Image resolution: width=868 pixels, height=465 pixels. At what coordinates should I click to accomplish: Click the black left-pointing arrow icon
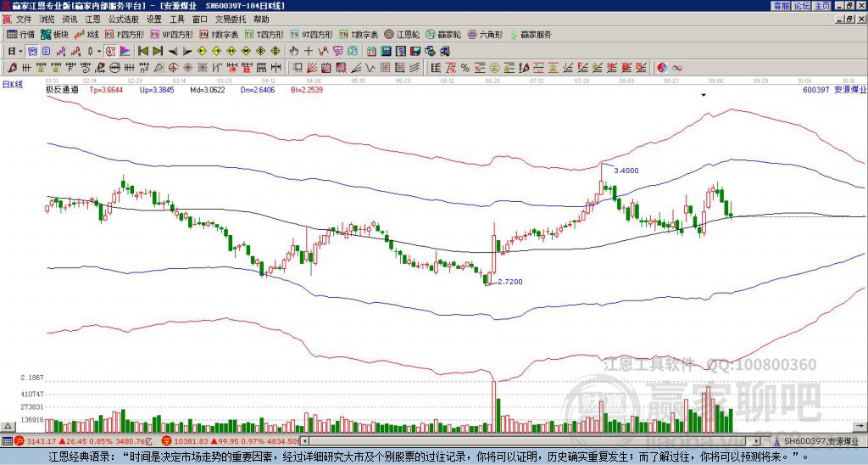(x=173, y=52)
